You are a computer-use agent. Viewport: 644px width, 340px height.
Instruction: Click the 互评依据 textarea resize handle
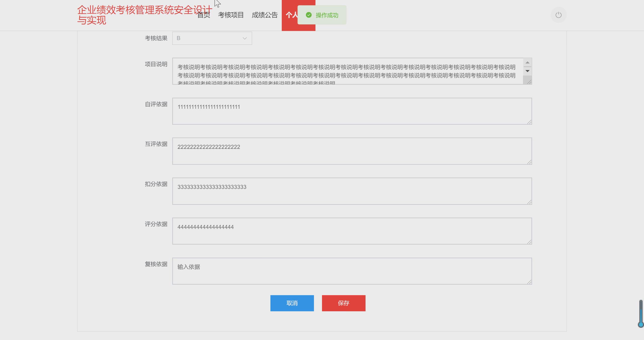point(529,162)
